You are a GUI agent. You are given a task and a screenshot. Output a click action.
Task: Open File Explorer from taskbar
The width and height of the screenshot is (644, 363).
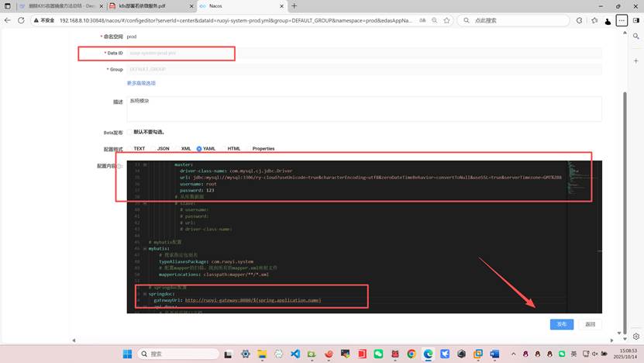click(262, 354)
